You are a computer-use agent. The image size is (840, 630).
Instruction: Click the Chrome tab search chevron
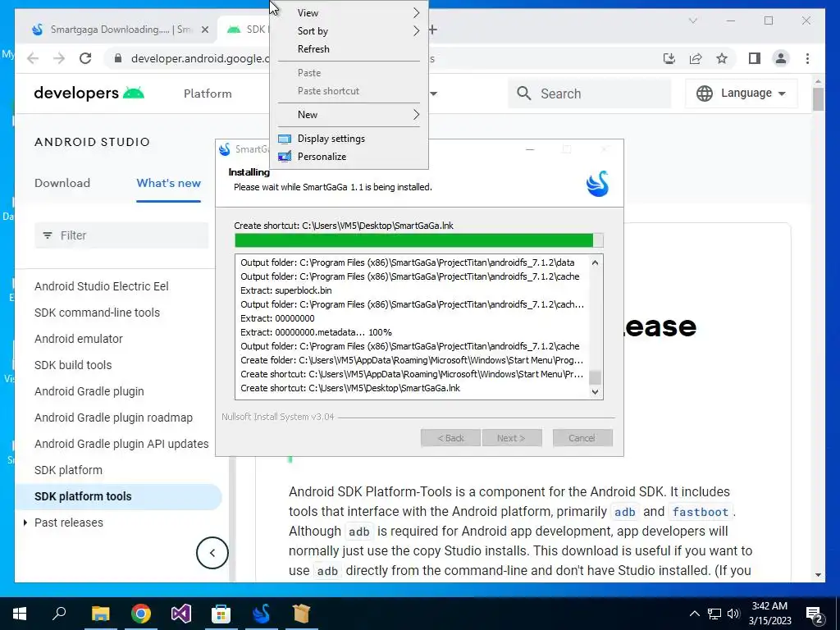tap(692, 21)
